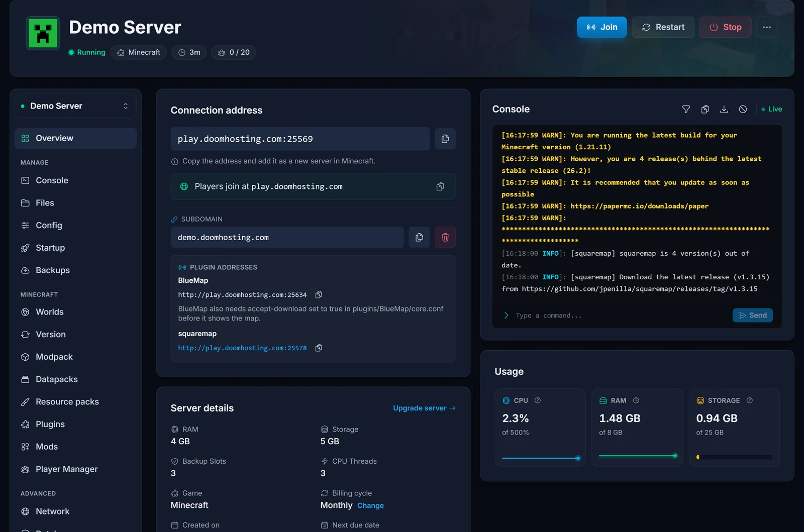This screenshot has height=532, width=804.
Task: Click the Upgrade server link
Action: pyautogui.click(x=424, y=408)
